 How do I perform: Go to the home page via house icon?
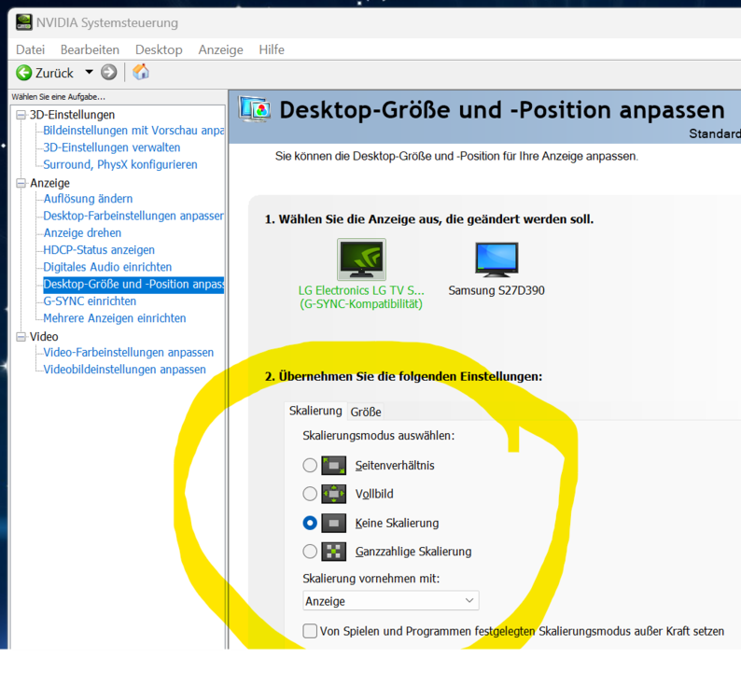pos(140,72)
